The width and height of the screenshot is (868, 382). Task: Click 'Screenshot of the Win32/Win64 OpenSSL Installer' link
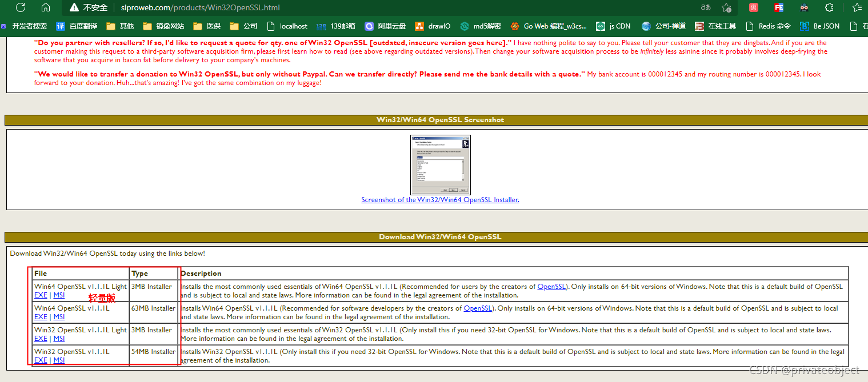(440, 200)
